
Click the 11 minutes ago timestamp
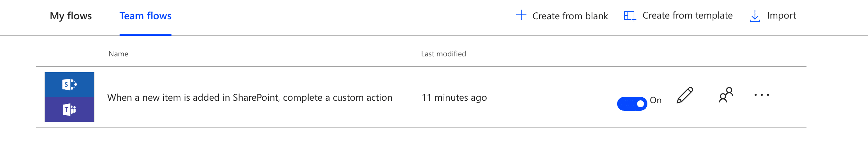tap(454, 98)
